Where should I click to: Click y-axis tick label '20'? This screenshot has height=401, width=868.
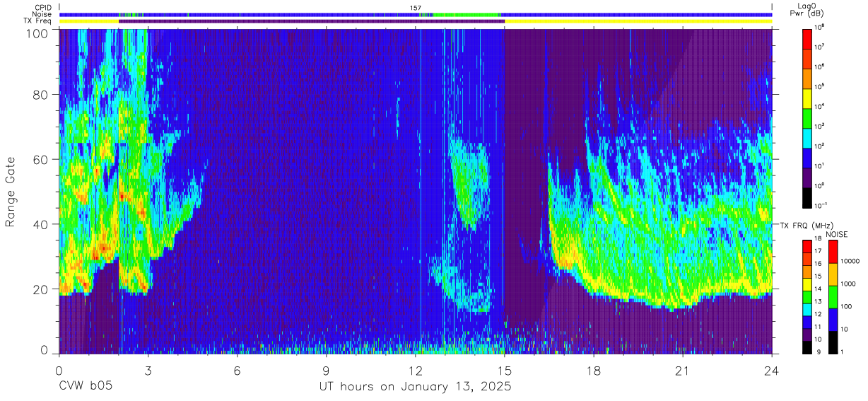tap(41, 290)
